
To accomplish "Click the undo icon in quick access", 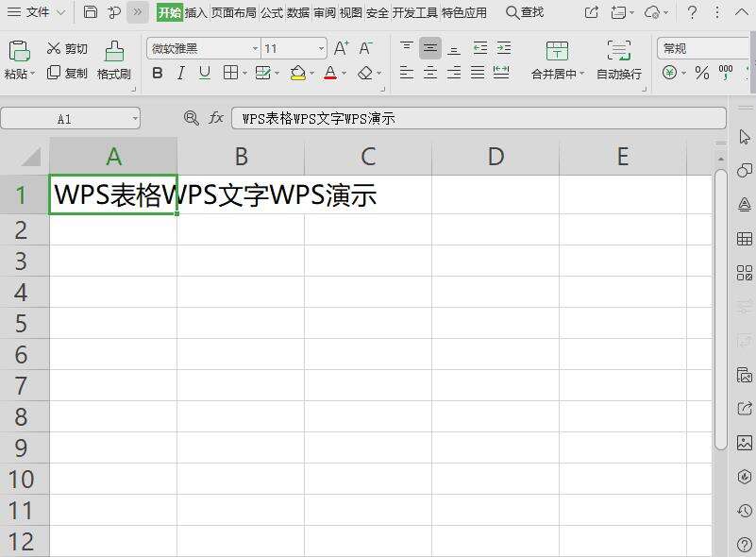I will coord(114,12).
